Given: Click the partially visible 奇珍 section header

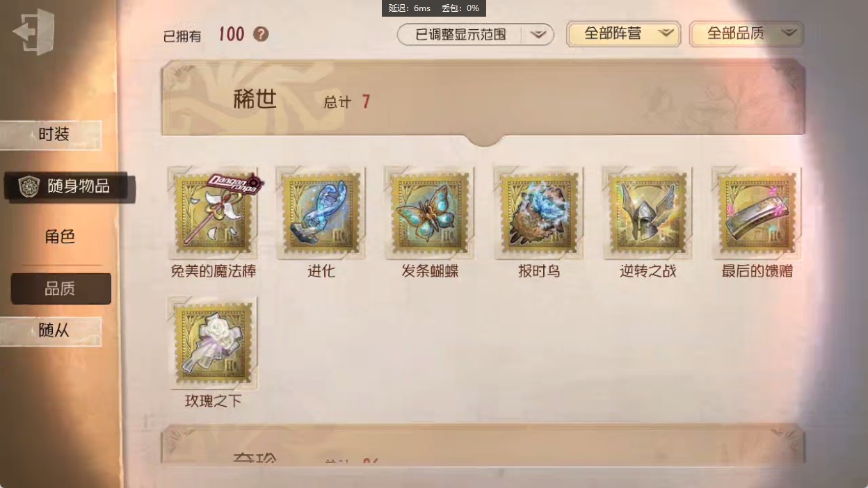Looking at the screenshot, I should (x=483, y=446).
